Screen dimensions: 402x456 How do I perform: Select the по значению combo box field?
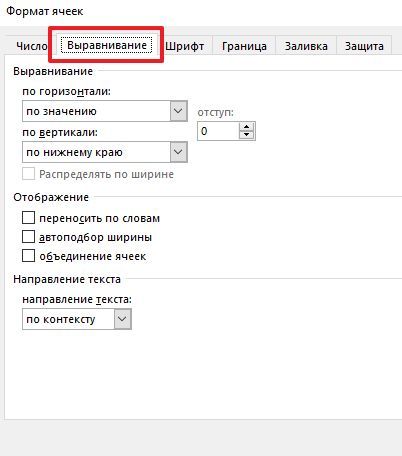tap(105, 111)
